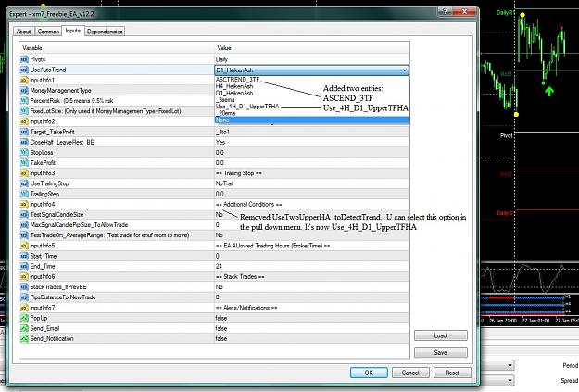Click the StackTrades_IfPrevBE variable icon
Image resolution: width=579 pixels, height=392 pixels.
(24, 287)
